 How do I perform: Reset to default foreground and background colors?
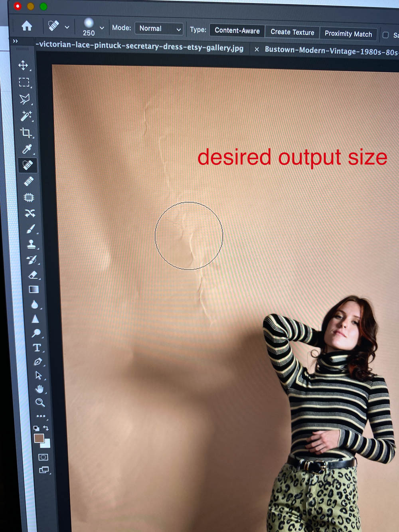tap(36, 428)
